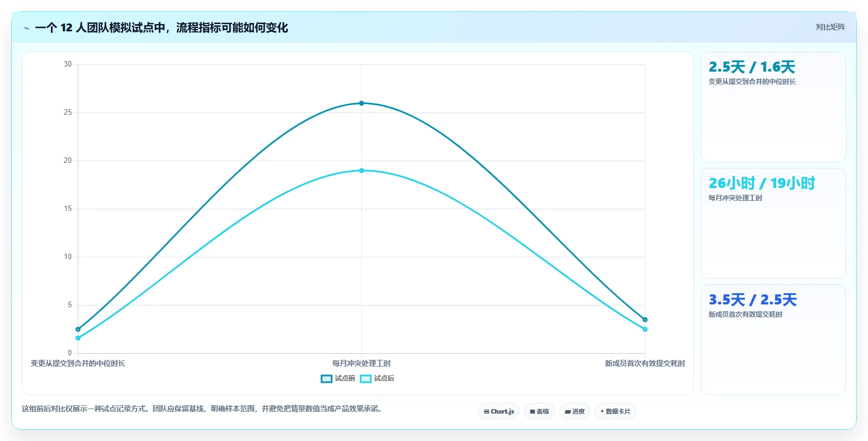Click the Chart.js chip icon
Screen dimensions: 868x441
487,411
